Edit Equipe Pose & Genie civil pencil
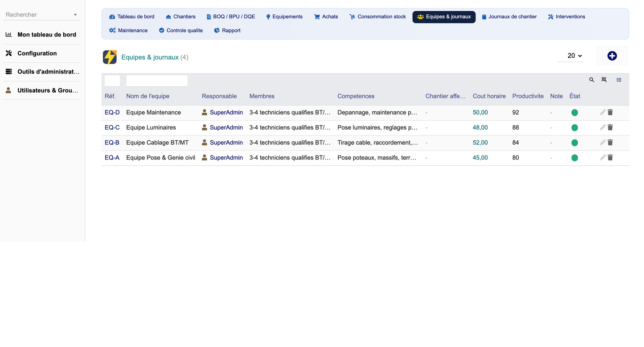Image resolution: width=644 pixels, height=347 pixels. 603,158
